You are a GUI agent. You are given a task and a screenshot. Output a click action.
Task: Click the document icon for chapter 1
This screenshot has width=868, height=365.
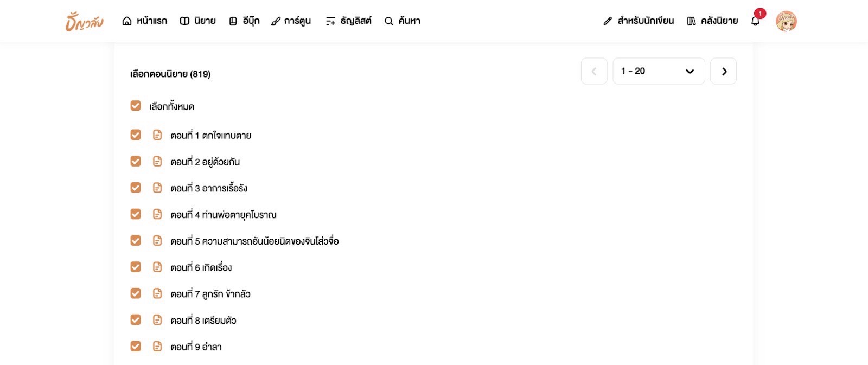157,135
